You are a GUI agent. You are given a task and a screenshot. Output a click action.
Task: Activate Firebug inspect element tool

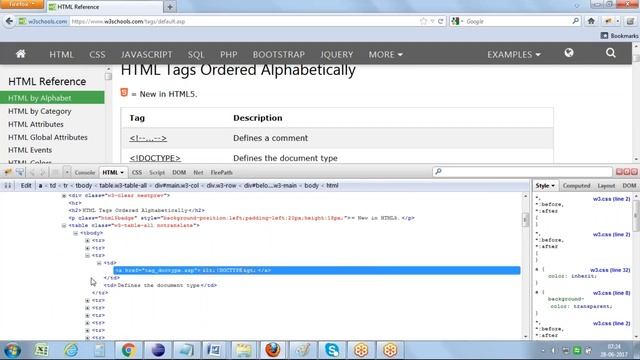[20, 172]
